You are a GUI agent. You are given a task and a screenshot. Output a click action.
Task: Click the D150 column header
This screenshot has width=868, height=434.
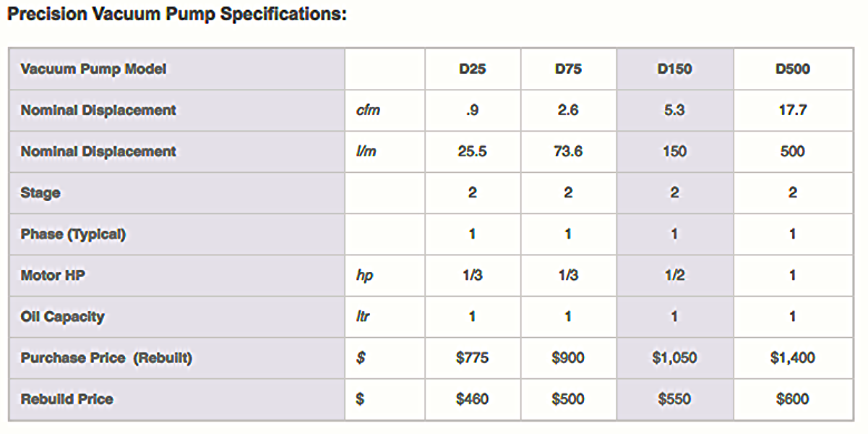tap(674, 69)
